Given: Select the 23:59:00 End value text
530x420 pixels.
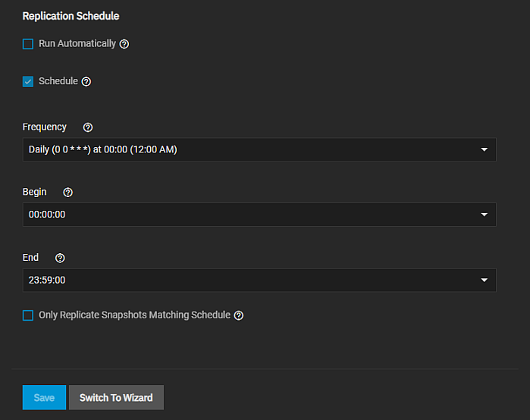Looking at the screenshot, I should click(47, 281).
